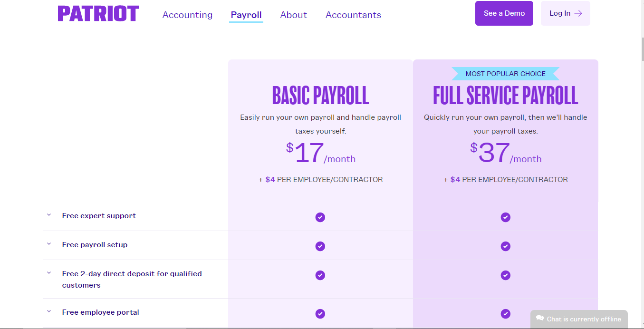The width and height of the screenshot is (644, 329).
Task: Open the Payroll menu item
Action: [246, 15]
